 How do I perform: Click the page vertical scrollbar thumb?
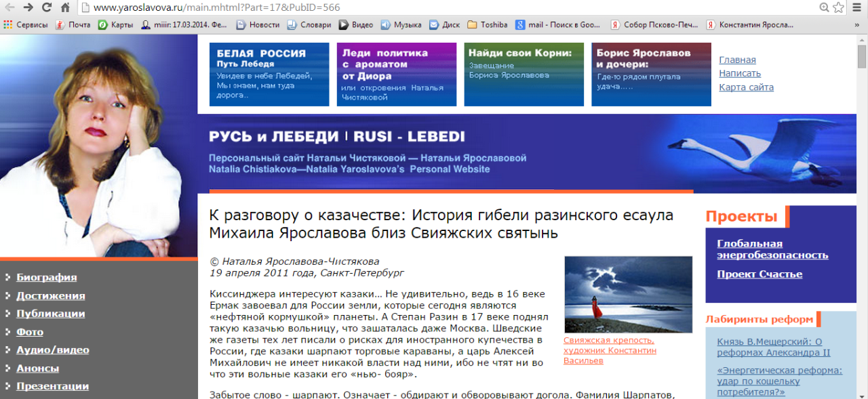(x=862, y=58)
